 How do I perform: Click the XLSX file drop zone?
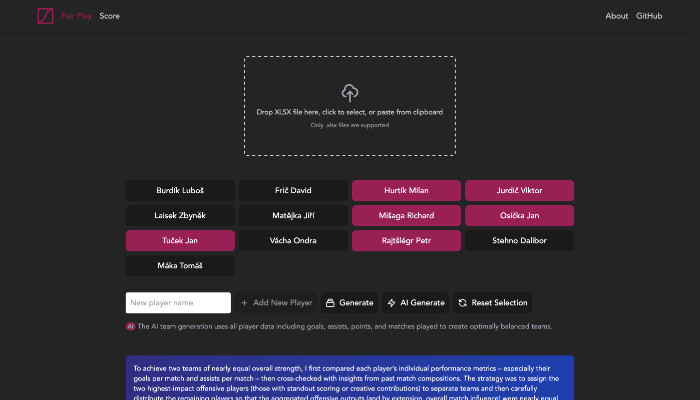tap(349, 106)
